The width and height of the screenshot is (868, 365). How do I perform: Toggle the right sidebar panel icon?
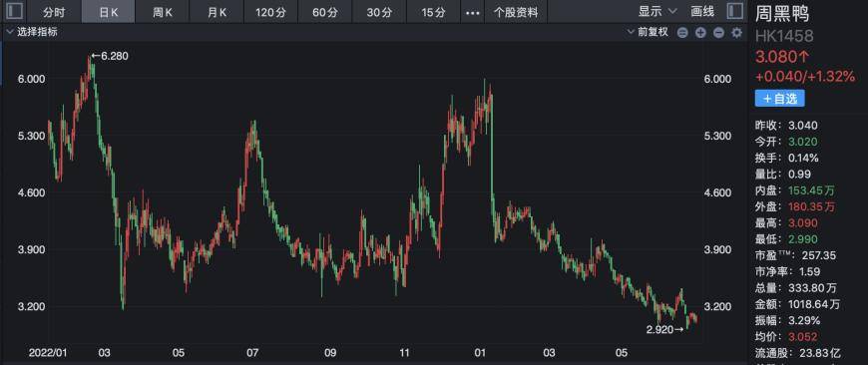734,11
